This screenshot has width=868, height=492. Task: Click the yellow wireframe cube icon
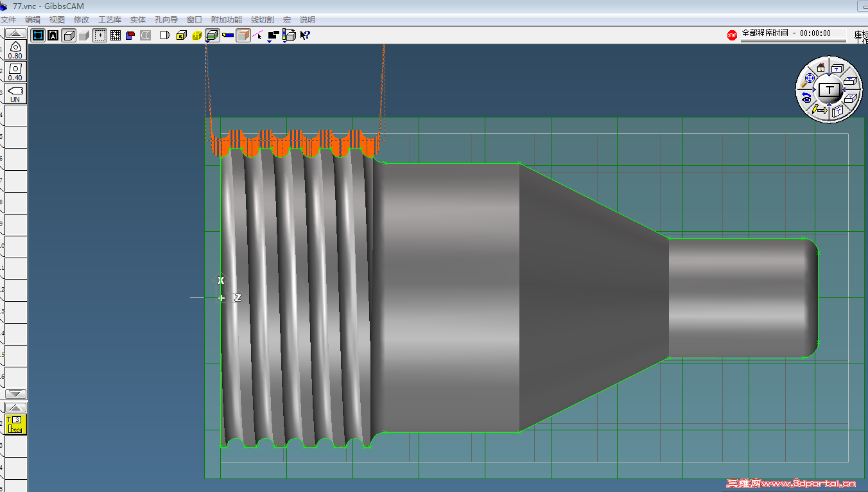(x=197, y=35)
